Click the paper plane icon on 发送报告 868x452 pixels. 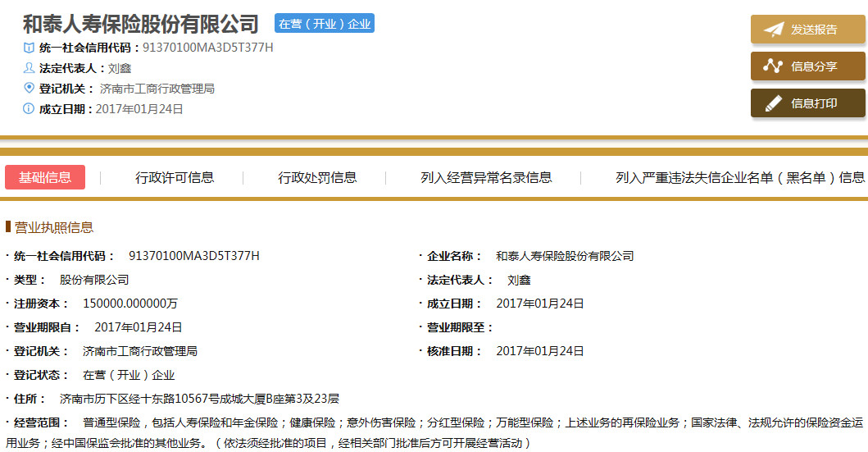click(x=773, y=30)
